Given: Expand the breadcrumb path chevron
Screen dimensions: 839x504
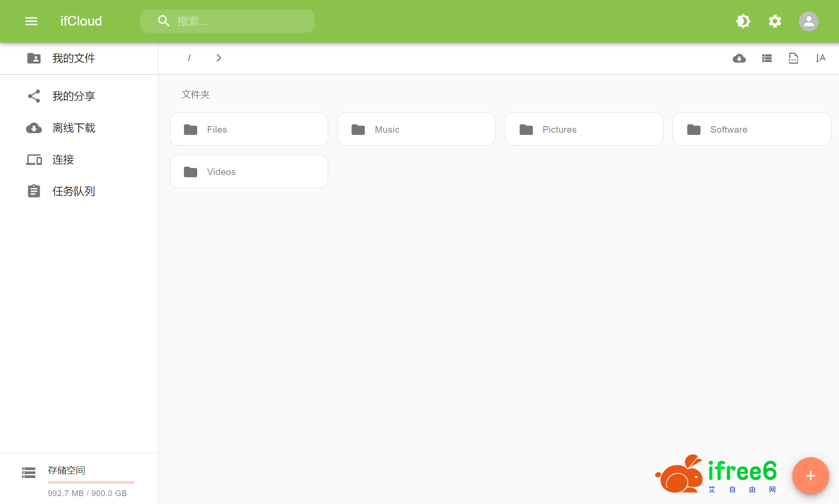Looking at the screenshot, I should tap(219, 58).
